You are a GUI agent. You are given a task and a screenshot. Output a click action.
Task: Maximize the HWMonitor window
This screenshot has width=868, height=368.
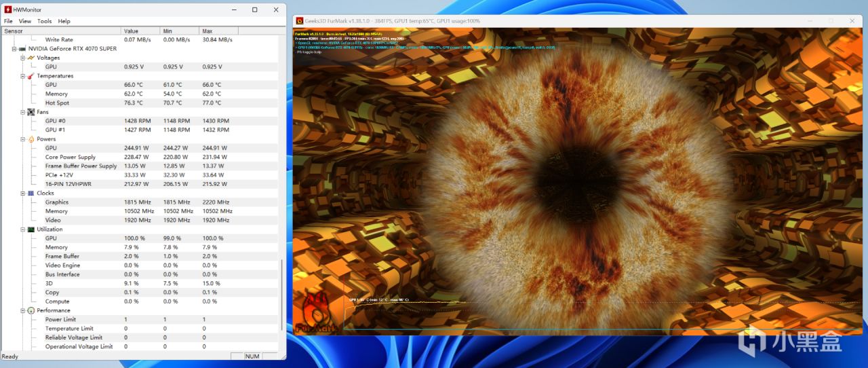[254, 10]
